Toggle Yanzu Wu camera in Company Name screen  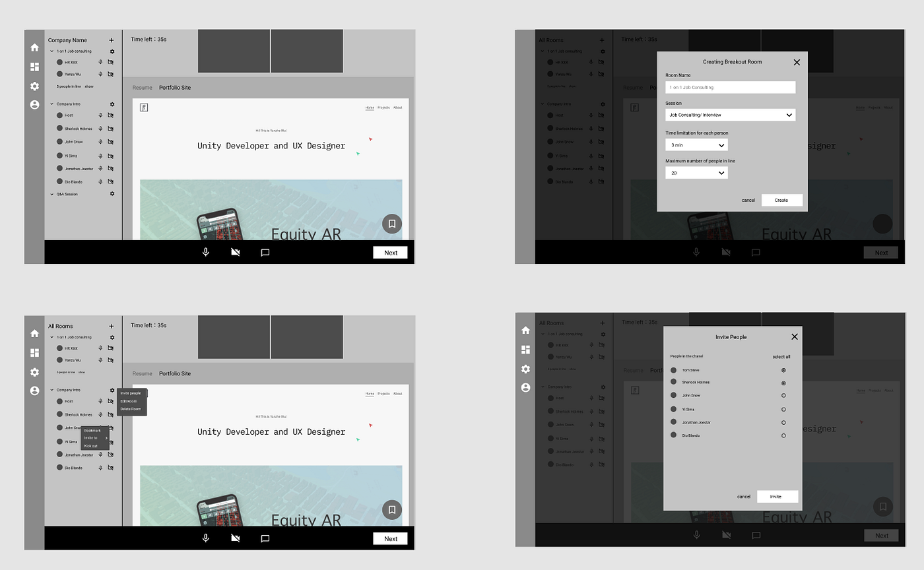111,75
